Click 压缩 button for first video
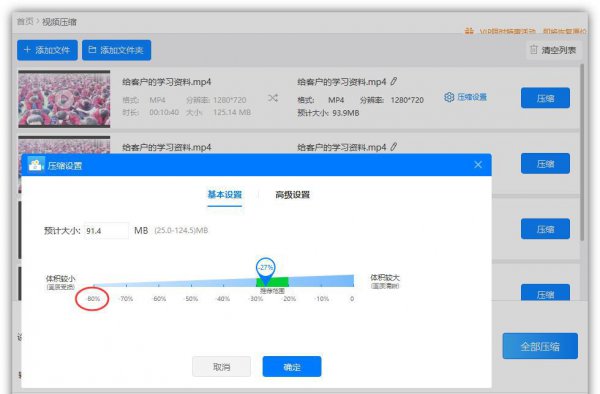This screenshot has height=394, width=600. (x=545, y=98)
